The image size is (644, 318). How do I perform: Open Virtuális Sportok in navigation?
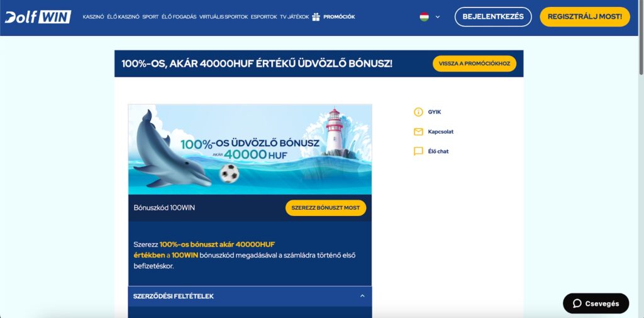[223, 17]
